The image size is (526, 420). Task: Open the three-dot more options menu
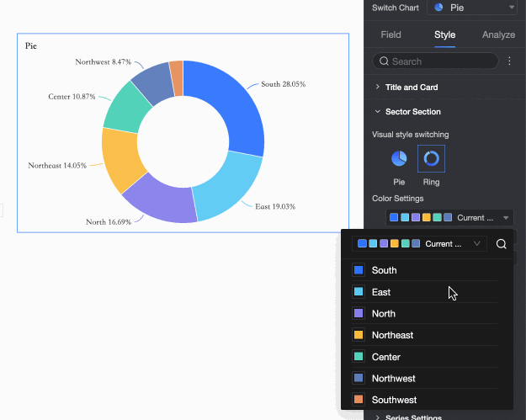tap(509, 61)
